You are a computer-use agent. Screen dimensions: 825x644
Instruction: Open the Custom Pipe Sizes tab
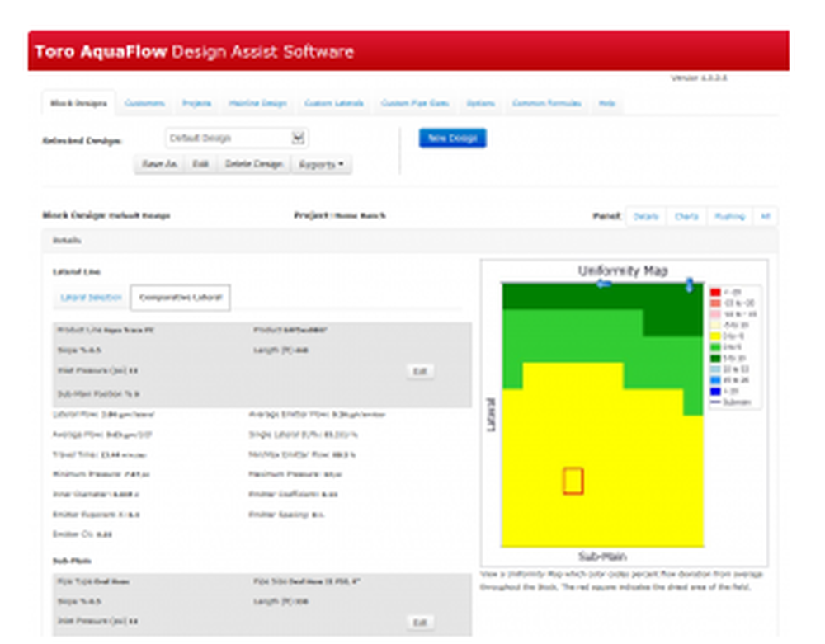coord(415,104)
